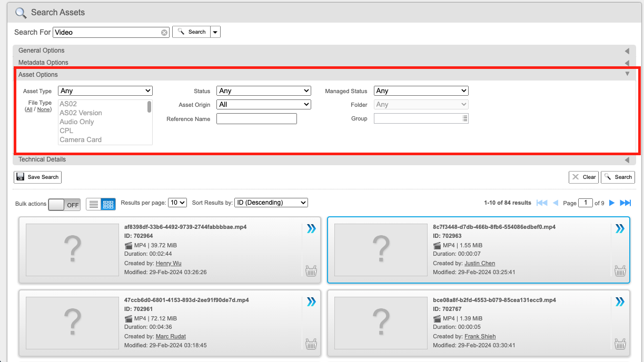Click the clear-text X icon in Search For field
Image resolution: width=644 pixels, height=362 pixels.
pyautogui.click(x=164, y=33)
